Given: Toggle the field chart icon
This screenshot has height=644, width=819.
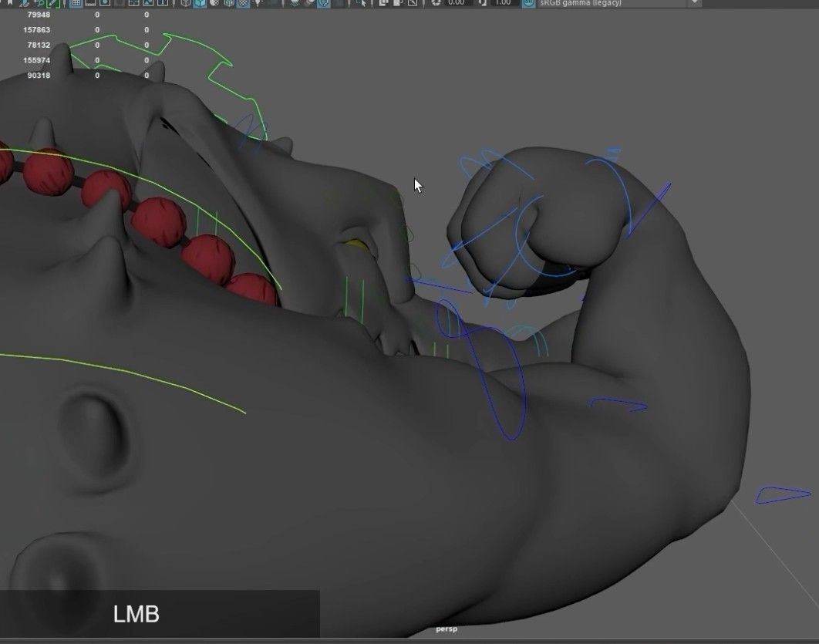Looking at the screenshot, I should [133, 3].
